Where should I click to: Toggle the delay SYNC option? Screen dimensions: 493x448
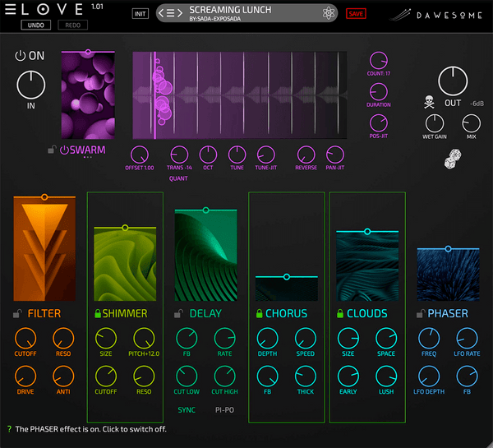(x=187, y=409)
